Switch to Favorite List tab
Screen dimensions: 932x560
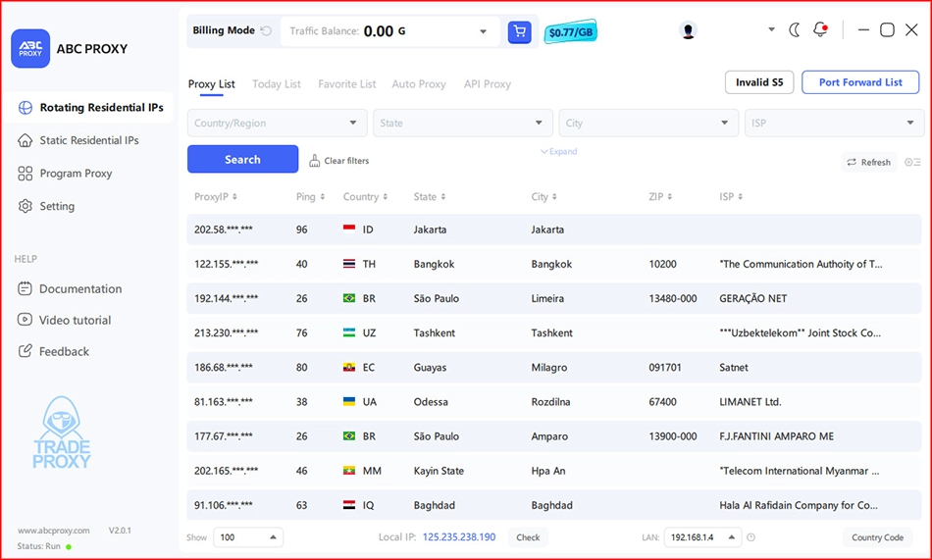347,84
